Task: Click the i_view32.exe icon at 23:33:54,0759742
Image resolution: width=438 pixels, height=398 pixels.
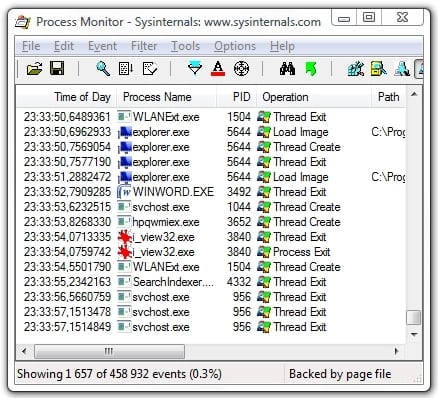Action: pos(125,252)
